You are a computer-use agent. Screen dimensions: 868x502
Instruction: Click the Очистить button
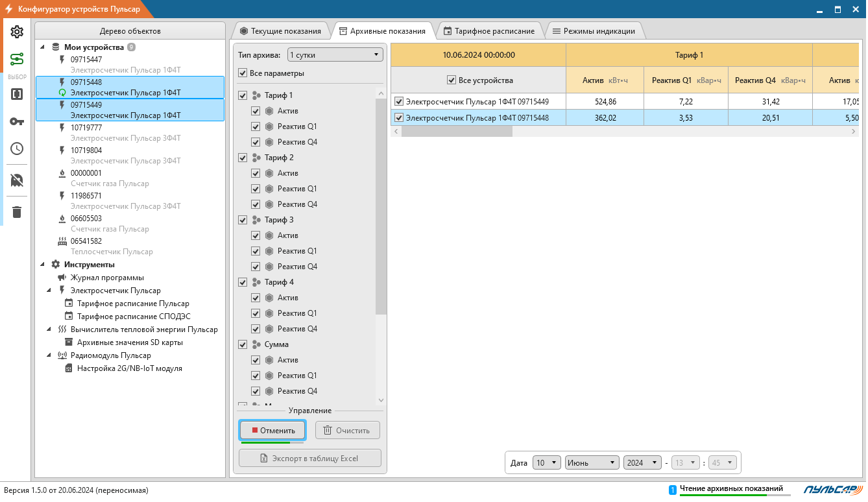click(x=347, y=430)
